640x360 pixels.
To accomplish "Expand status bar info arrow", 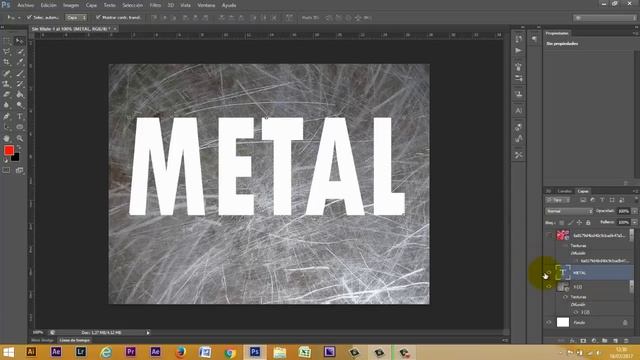I will pos(148,333).
